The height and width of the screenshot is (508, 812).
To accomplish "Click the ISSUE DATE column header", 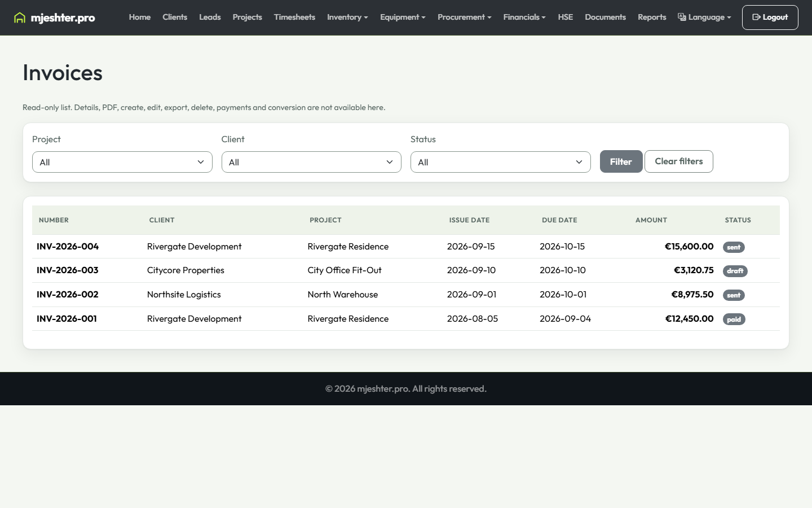I will coord(469,220).
